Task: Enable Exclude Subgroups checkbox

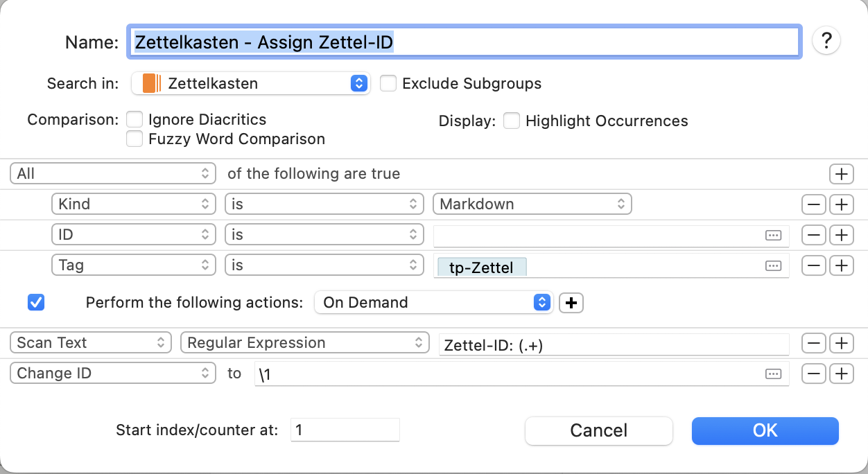Action: coord(388,84)
